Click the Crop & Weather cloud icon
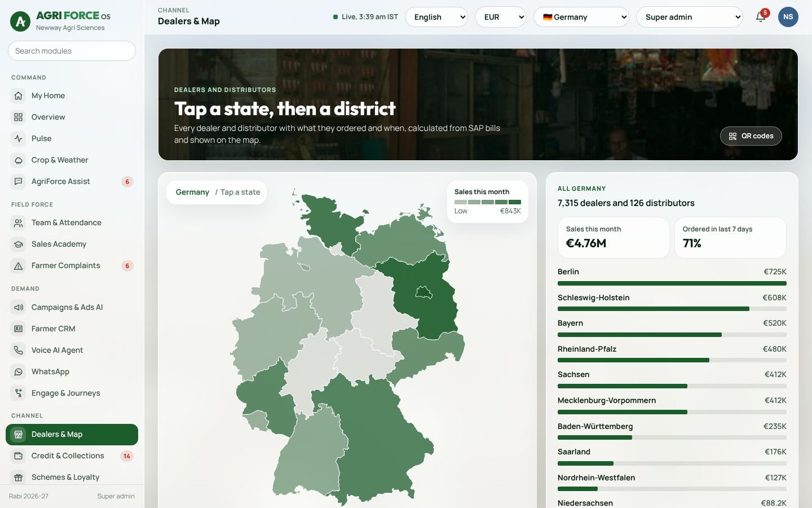This screenshot has height=508, width=812. [x=19, y=160]
